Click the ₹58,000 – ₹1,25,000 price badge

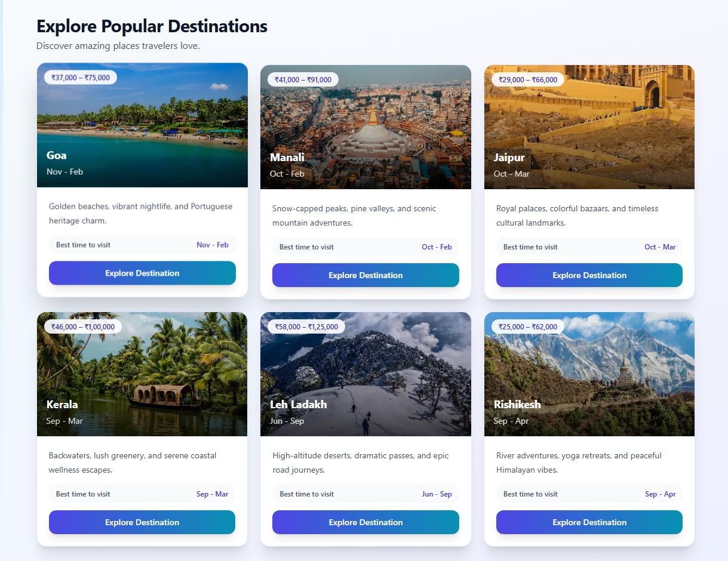click(306, 326)
